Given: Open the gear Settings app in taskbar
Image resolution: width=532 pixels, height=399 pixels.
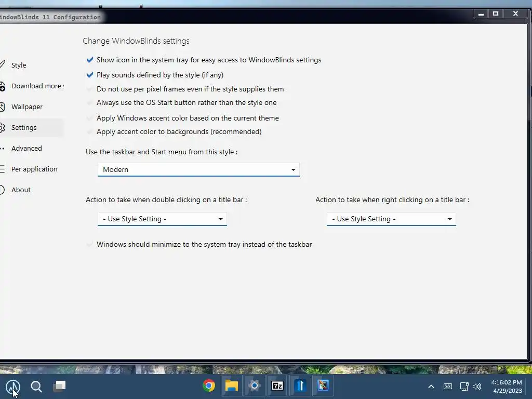Looking at the screenshot, I should (254, 386).
